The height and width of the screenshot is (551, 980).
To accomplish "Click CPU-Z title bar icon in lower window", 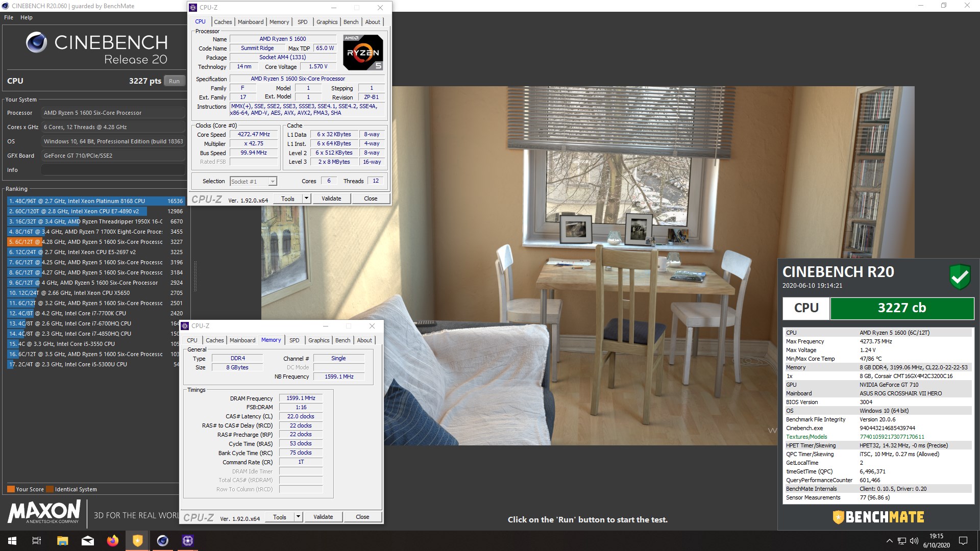I will (185, 326).
